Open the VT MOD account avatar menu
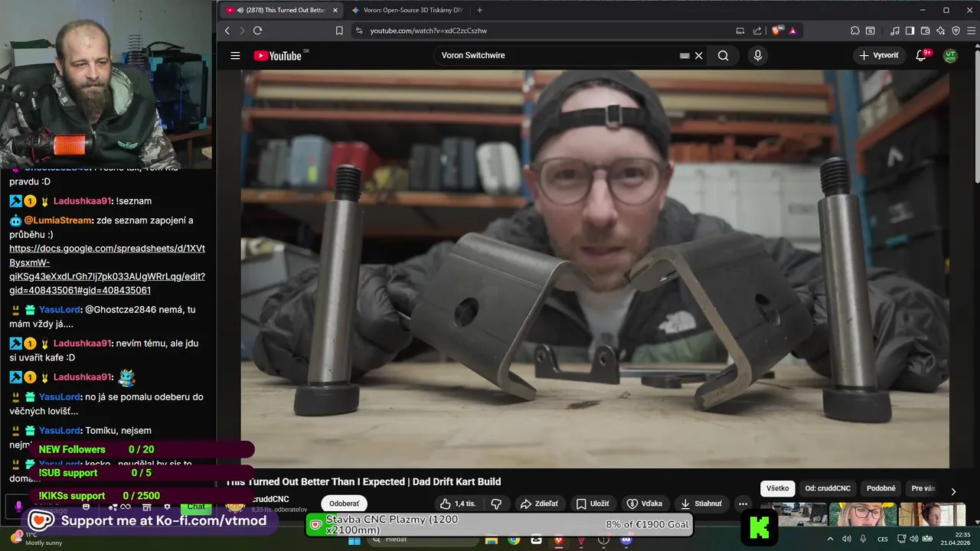The image size is (980, 551). pos(950,55)
